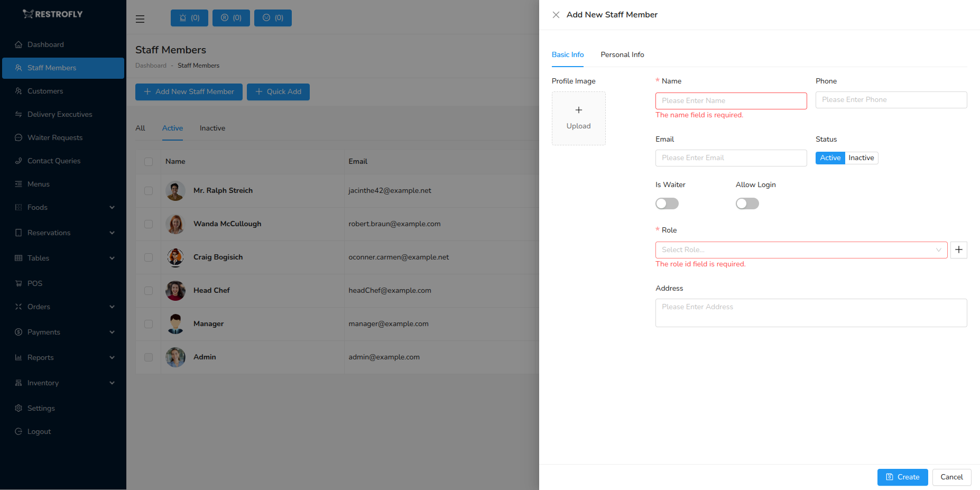
Task: Enable the Is Waiter toggle
Action: pyautogui.click(x=667, y=204)
